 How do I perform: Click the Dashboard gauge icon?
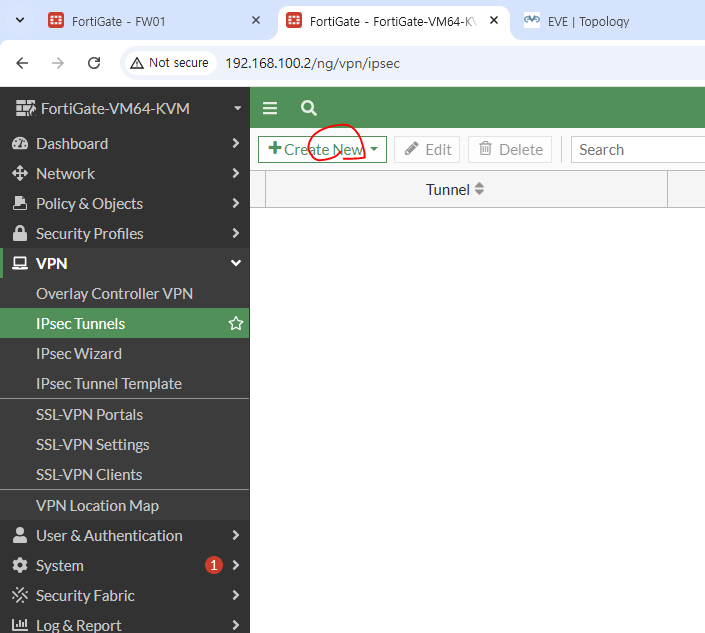[20, 143]
